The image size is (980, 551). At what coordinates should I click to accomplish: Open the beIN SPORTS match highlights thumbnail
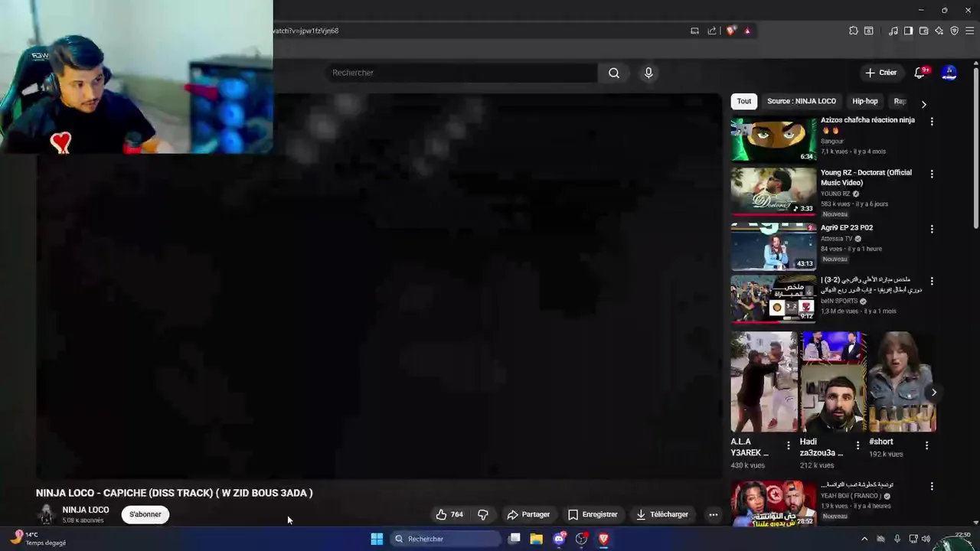(x=773, y=299)
